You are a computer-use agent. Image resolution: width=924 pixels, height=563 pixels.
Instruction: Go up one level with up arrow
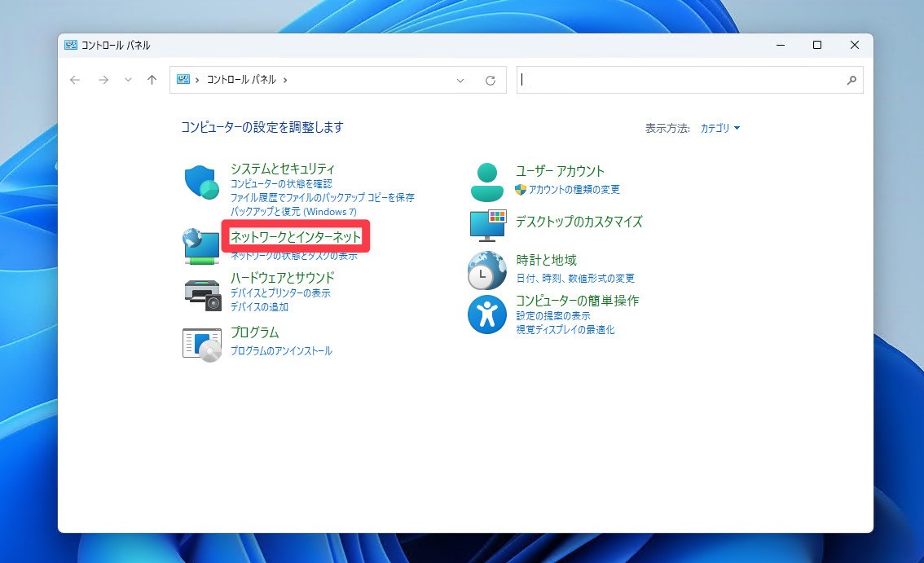(152, 80)
